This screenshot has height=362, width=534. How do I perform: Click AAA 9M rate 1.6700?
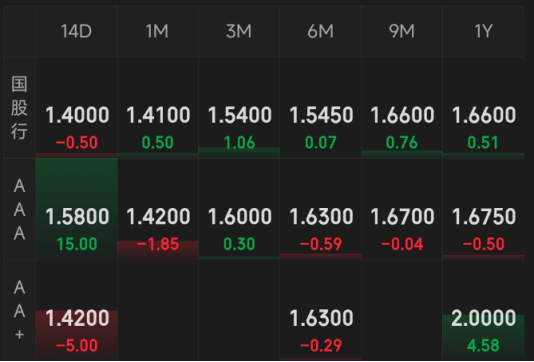click(x=402, y=209)
